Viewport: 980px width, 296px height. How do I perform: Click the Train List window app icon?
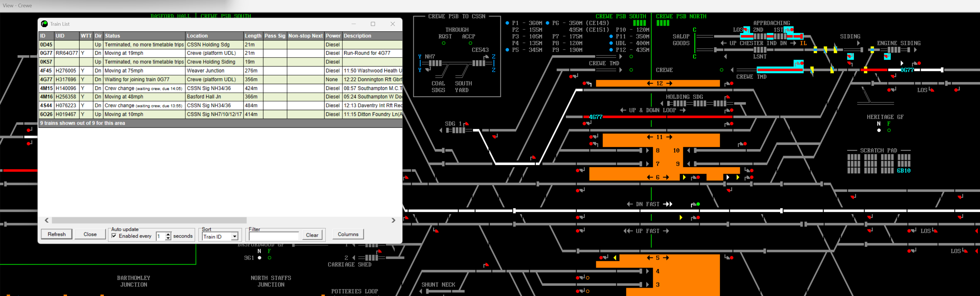[44, 24]
